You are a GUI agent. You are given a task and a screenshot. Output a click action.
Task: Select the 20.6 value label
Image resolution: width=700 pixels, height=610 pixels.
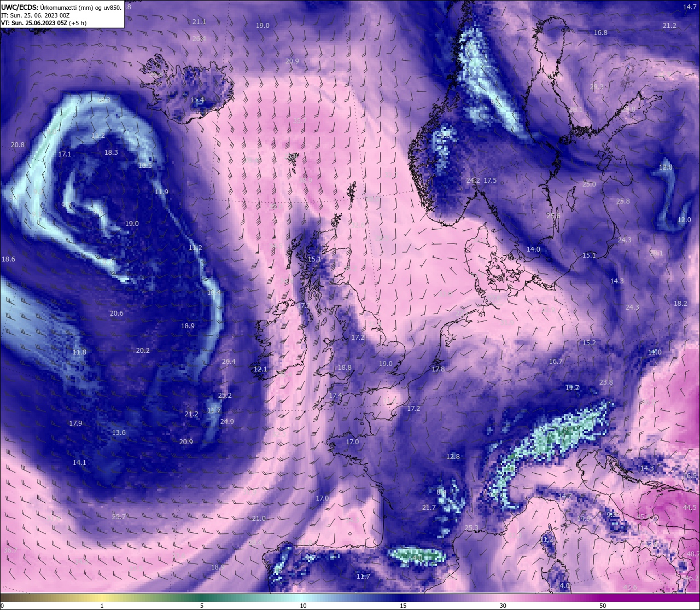[116, 313]
